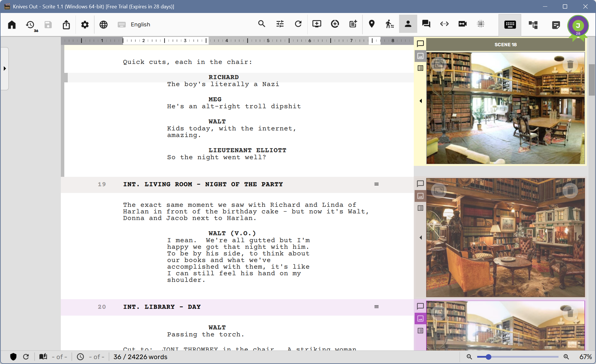The image size is (596, 364).
Task: Open Scene 20 index card fields tab
Action: coord(420,331)
